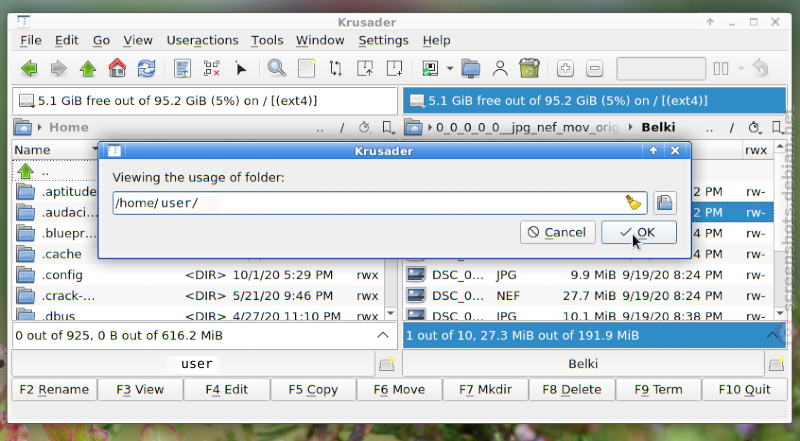This screenshot has width=800, height=441.
Task: Open the Window menu
Action: pyautogui.click(x=320, y=40)
